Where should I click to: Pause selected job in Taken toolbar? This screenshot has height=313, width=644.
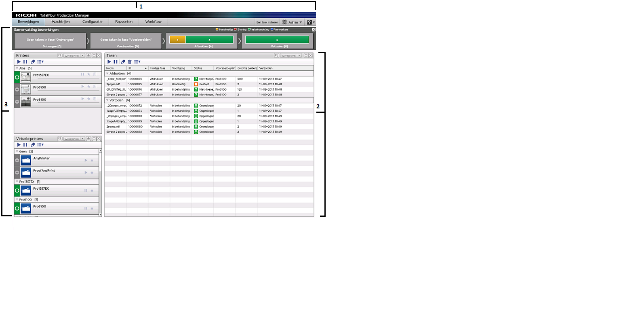(x=116, y=62)
